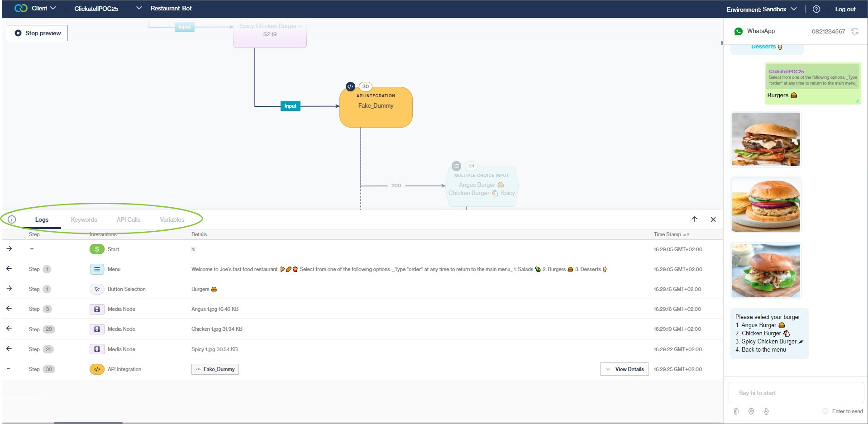Viewport: 868px width, 424px height.
Task: Click the Say hi to start message field
Action: click(x=796, y=392)
